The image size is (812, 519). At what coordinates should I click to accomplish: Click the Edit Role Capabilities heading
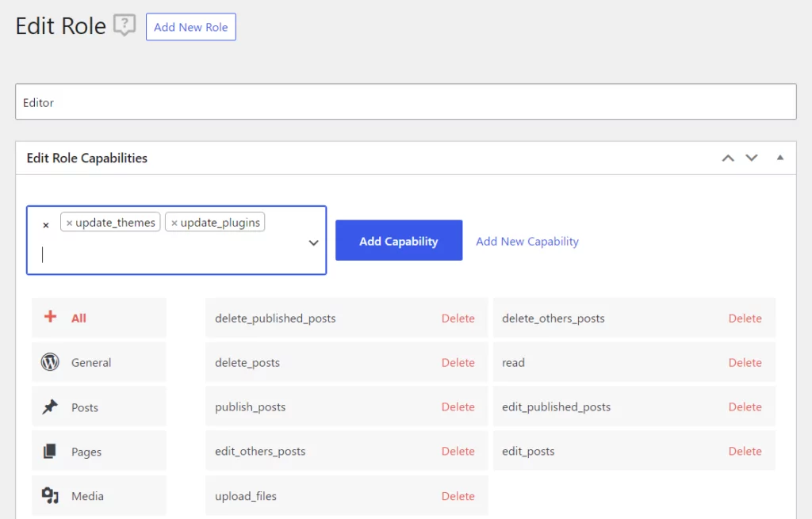(87, 158)
